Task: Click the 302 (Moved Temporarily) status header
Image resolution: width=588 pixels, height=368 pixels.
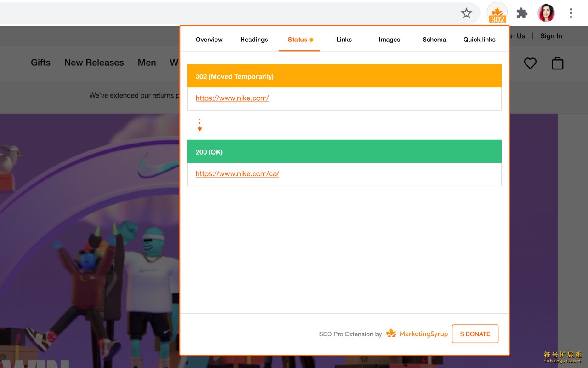Action: pyautogui.click(x=345, y=76)
